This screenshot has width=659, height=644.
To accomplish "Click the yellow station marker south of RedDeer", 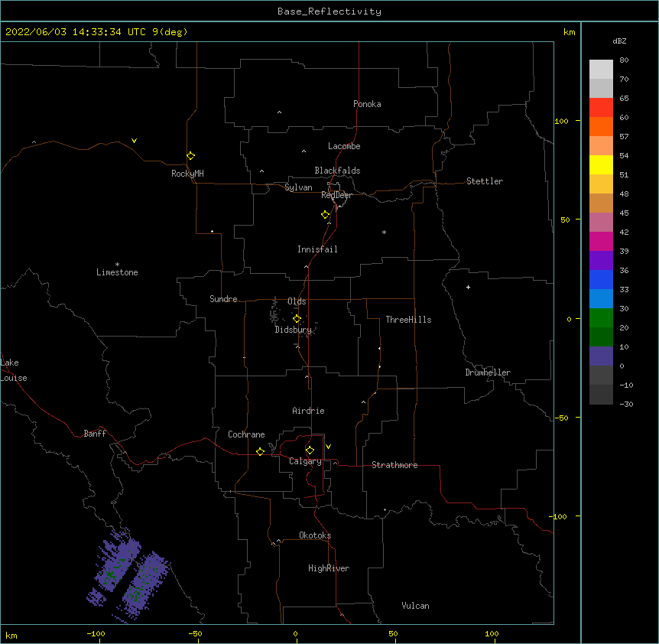I will pos(325,215).
